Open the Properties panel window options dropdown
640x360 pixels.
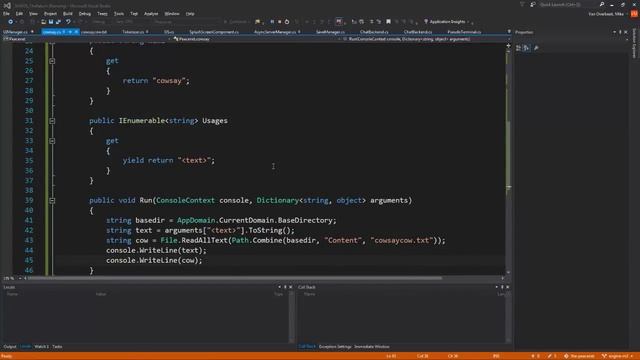coord(615,32)
